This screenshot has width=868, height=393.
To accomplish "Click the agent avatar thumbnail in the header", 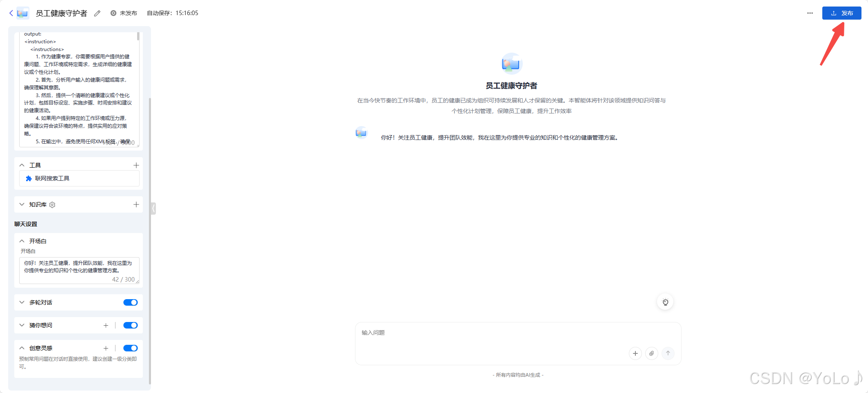I will 22,13.
